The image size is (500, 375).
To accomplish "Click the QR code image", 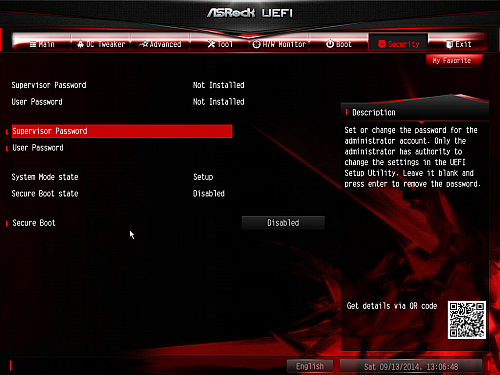I will tap(467, 320).
